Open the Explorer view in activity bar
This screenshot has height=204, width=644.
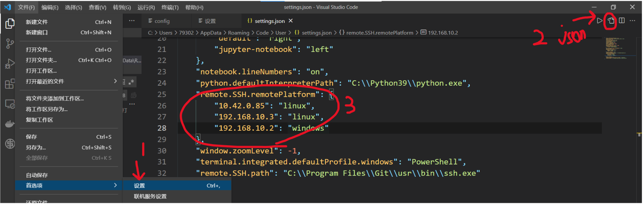(10, 24)
